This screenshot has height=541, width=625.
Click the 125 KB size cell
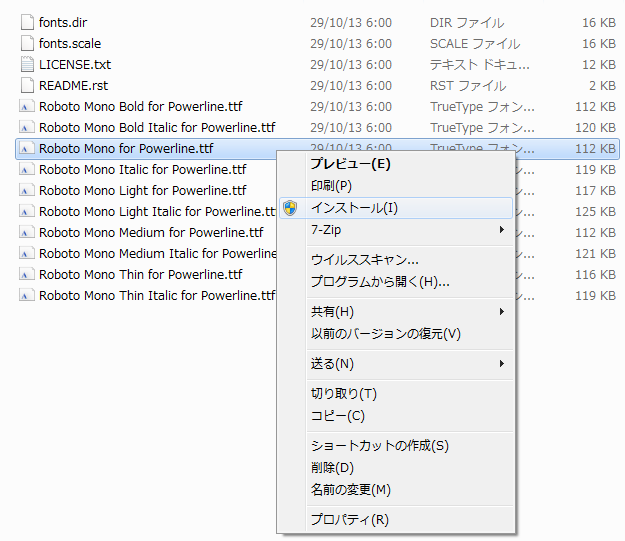[x=596, y=212]
